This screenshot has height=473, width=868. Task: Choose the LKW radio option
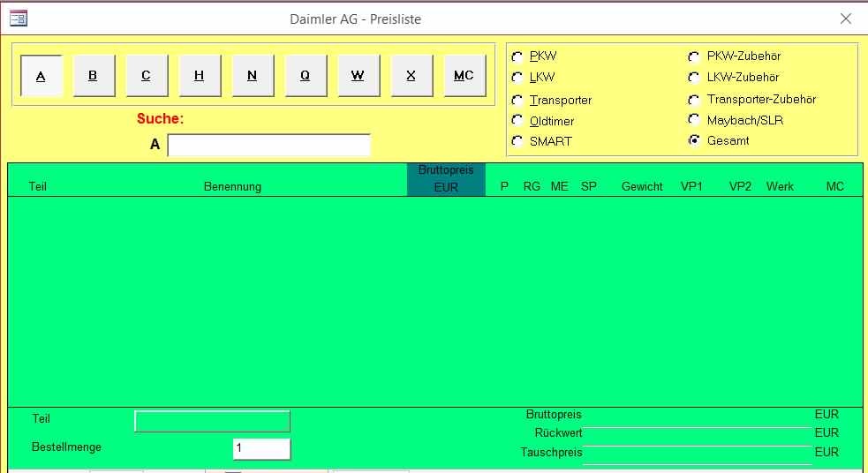point(517,78)
